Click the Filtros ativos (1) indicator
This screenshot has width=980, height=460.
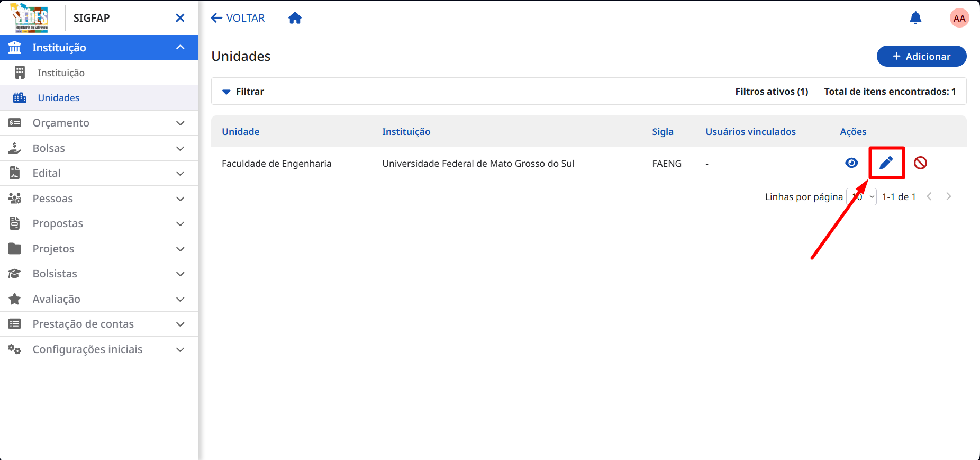[772, 92]
